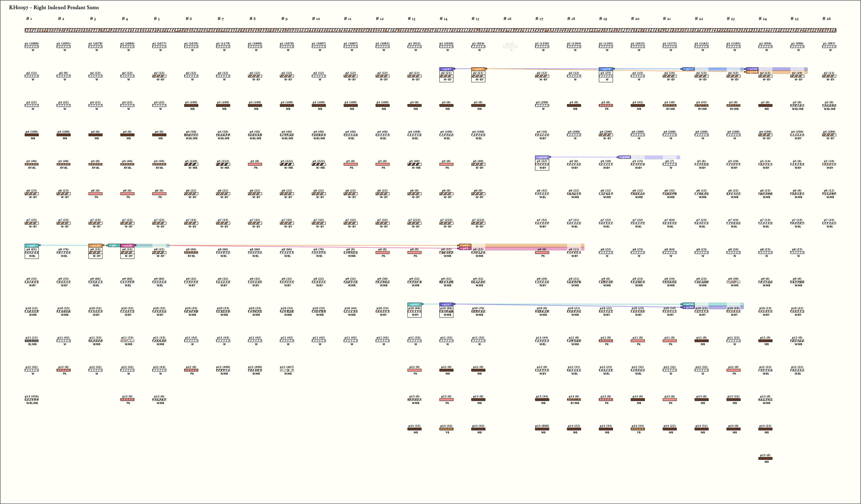861x504 pixels.
Task: Select the magenta →p180 tag in column 4
Action: tap(127, 245)
